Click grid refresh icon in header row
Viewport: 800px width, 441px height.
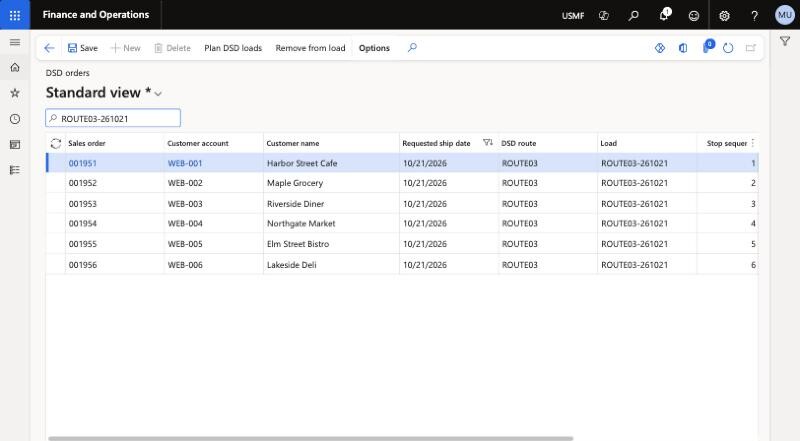pos(56,143)
